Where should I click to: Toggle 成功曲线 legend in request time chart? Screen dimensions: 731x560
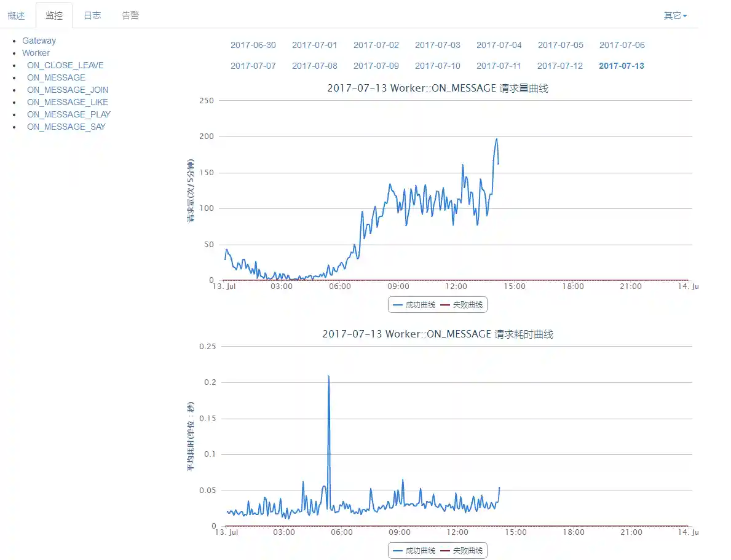tap(414, 551)
